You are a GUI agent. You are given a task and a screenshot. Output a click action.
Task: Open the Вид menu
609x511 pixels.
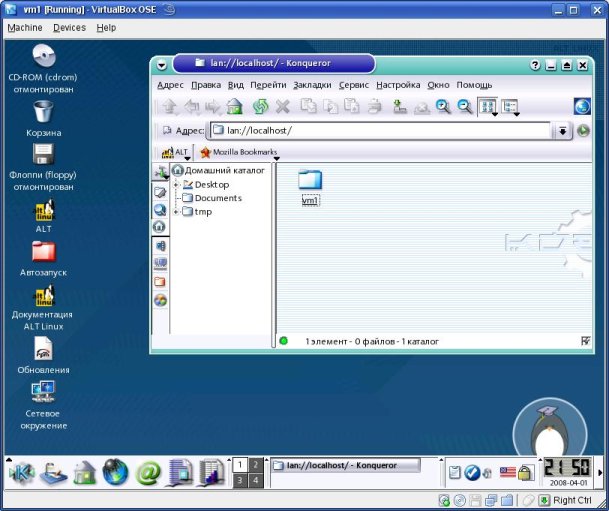pos(235,85)
